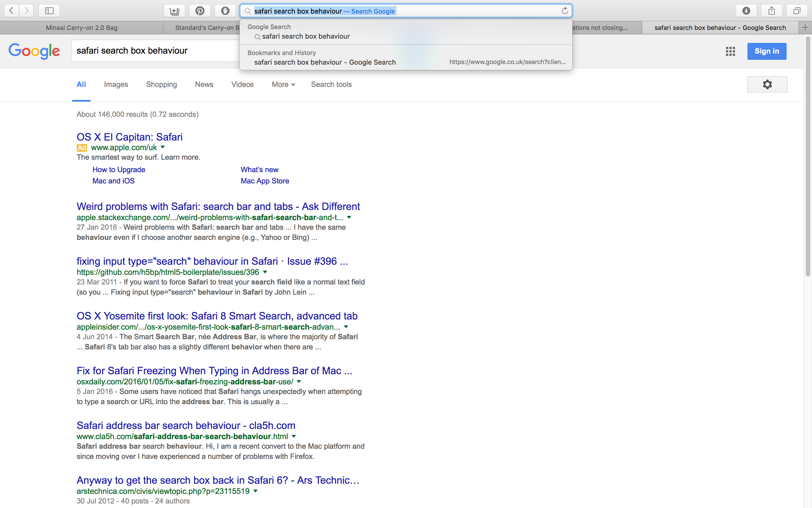The width and height of the screenshot is (812, 508).
Task: Expand arrow beside cla5h.com result URL
Action: pos(294,436)
